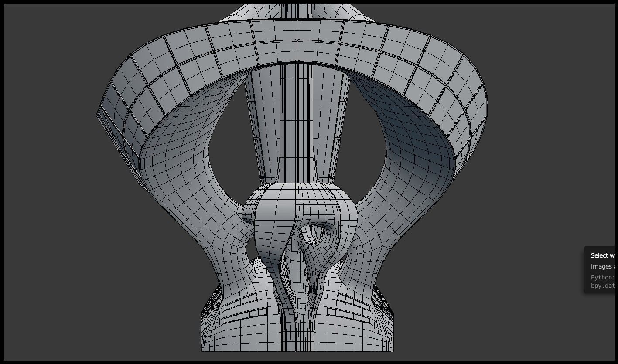This screenshot has height=364, width=618.
Task: Select the wireframe mesh model in the viewport
Action: (x=291, y=178)
